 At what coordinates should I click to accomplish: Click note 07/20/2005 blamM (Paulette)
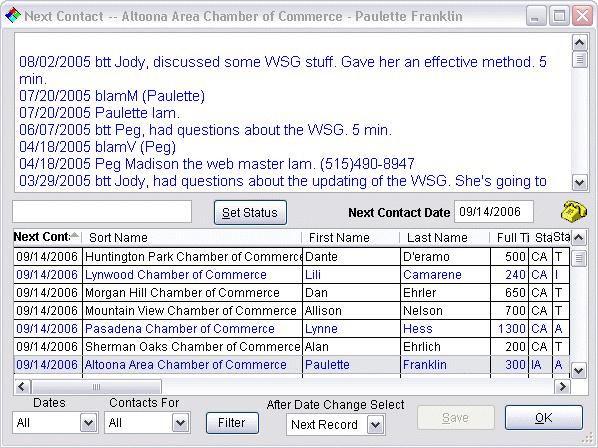(112, 96)
